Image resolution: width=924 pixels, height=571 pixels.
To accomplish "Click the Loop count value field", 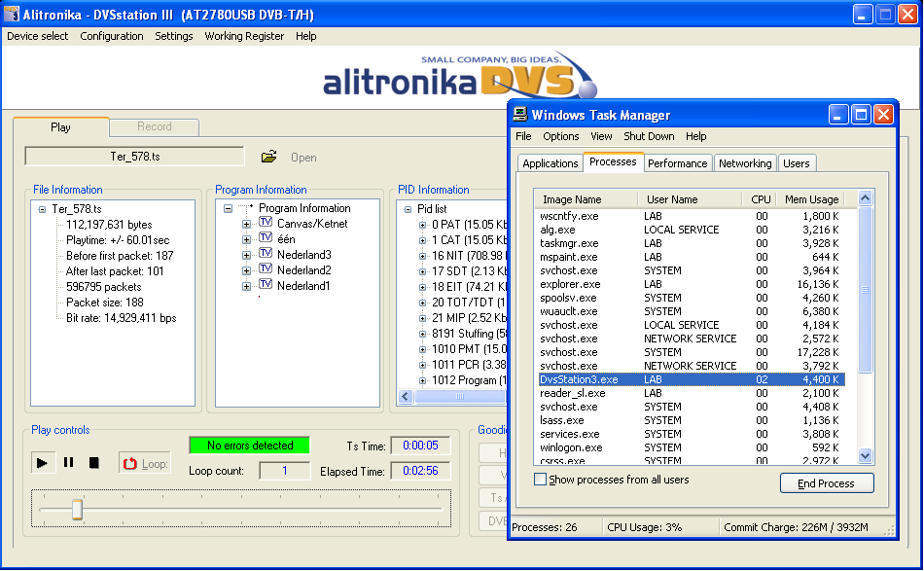I will coord(285,471).
